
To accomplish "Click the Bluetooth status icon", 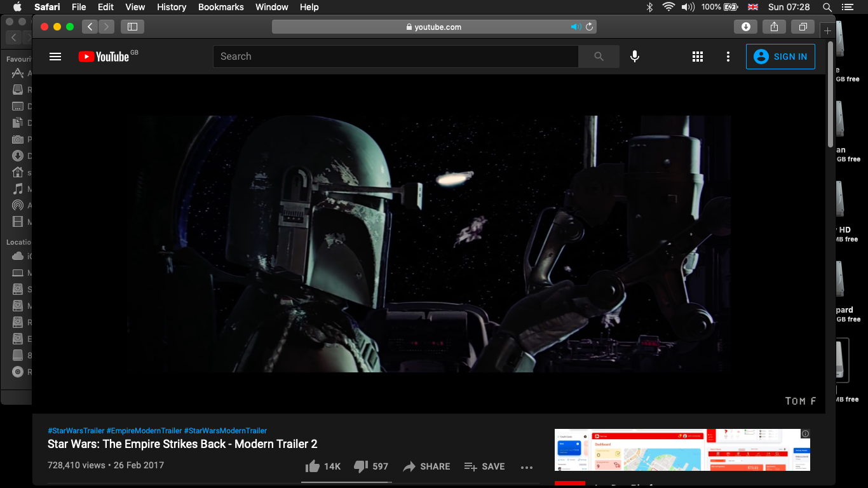I will (649, 7).
